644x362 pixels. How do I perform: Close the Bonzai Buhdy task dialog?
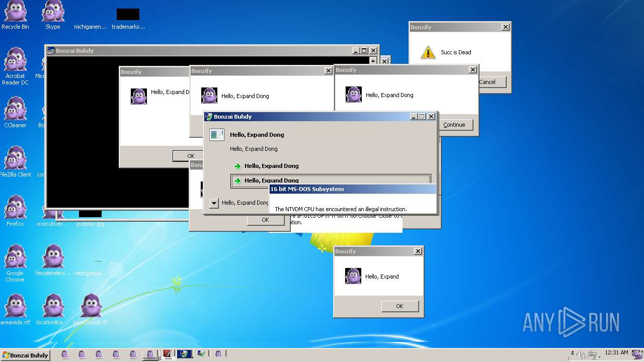coord(431,117)
